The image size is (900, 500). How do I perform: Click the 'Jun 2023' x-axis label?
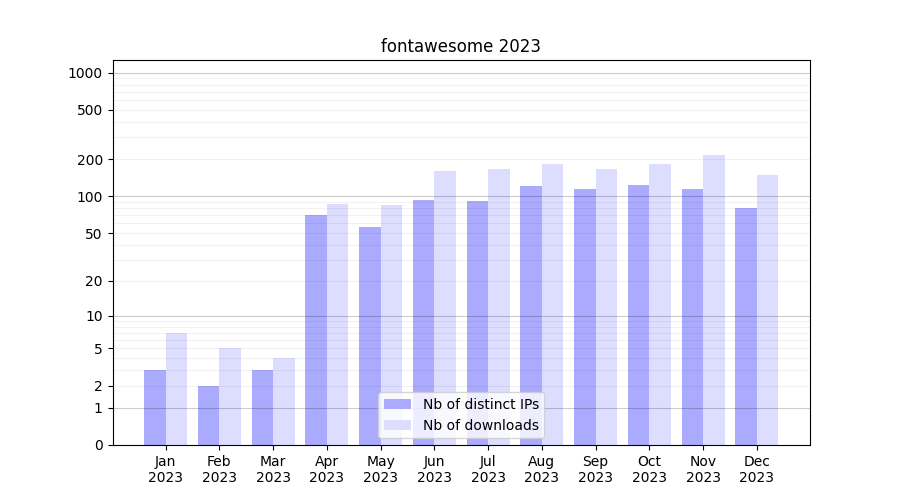coord(434,469)
